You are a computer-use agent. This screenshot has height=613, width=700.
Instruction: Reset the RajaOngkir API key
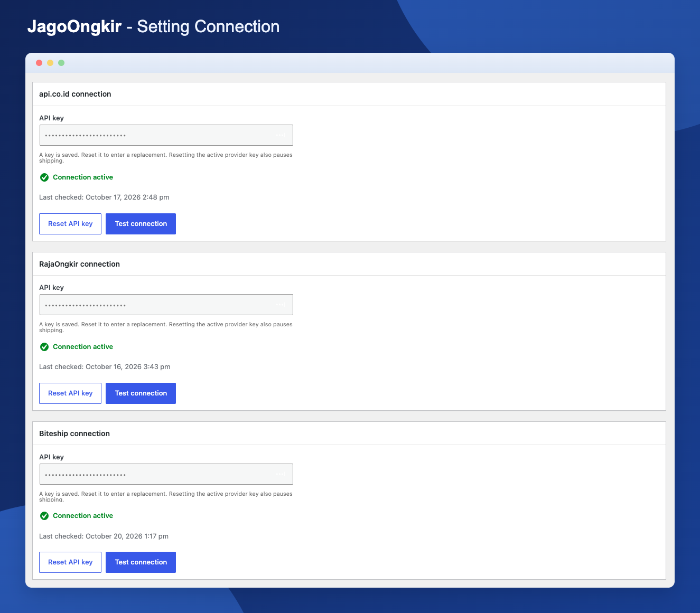[x=70, y=393]
